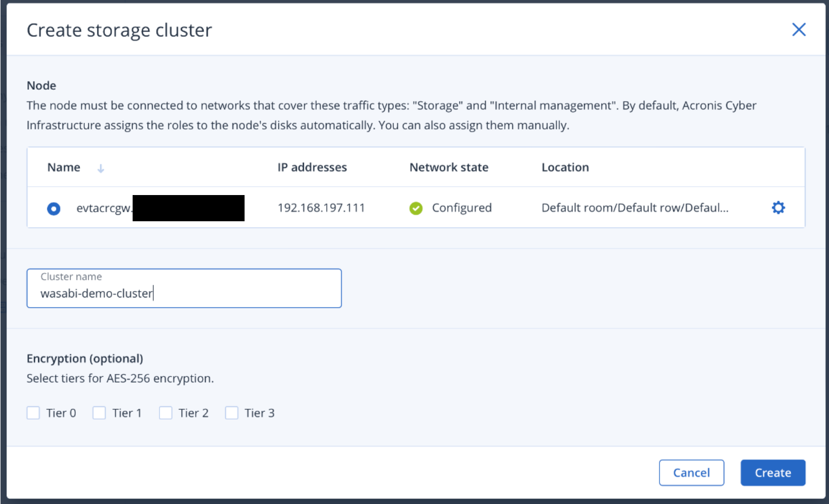Click the green Configured checkmark icon
Image resolution: width=829 pixels, height=504 pixels.
click(x=416, y=208)
